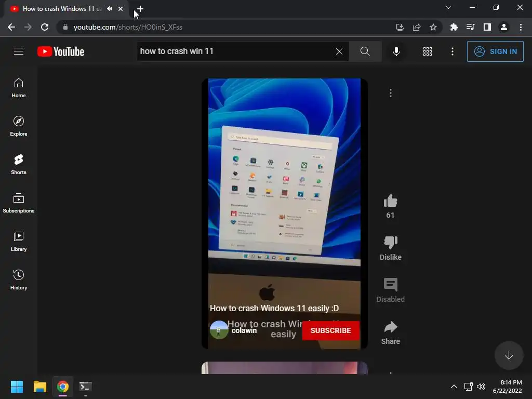Open the YouTube apps grid
The width and height of the screenshot is (532, 399).
pyautogui.click(x=428, y=51)
